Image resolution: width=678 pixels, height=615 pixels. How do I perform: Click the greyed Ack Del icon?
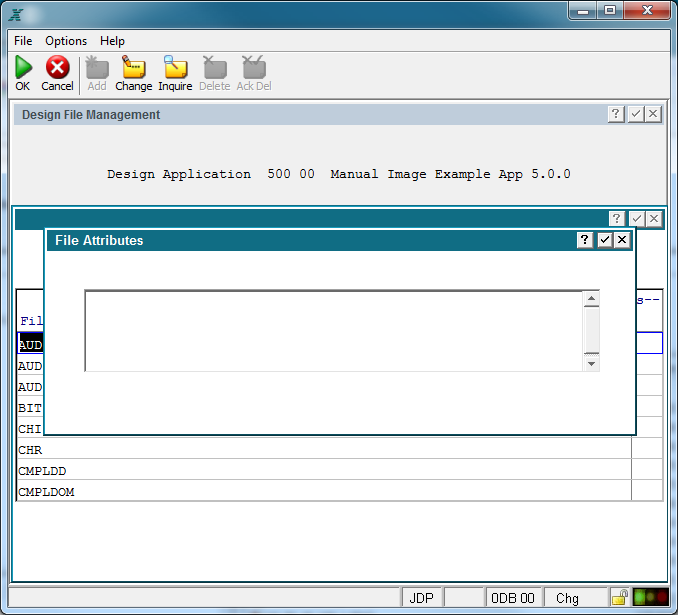(x=254, y=67)
